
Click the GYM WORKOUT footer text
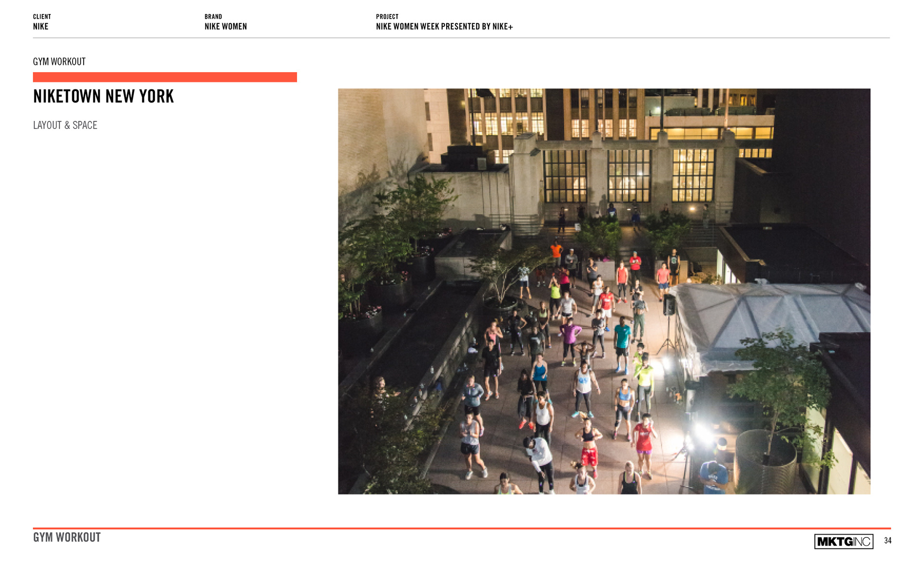(67, 537)
